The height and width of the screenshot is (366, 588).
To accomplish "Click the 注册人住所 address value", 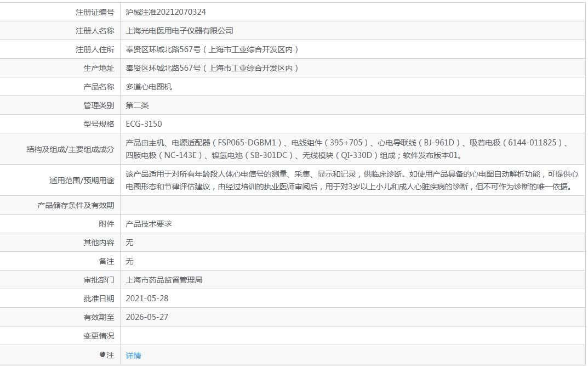I will pos(212,49).
